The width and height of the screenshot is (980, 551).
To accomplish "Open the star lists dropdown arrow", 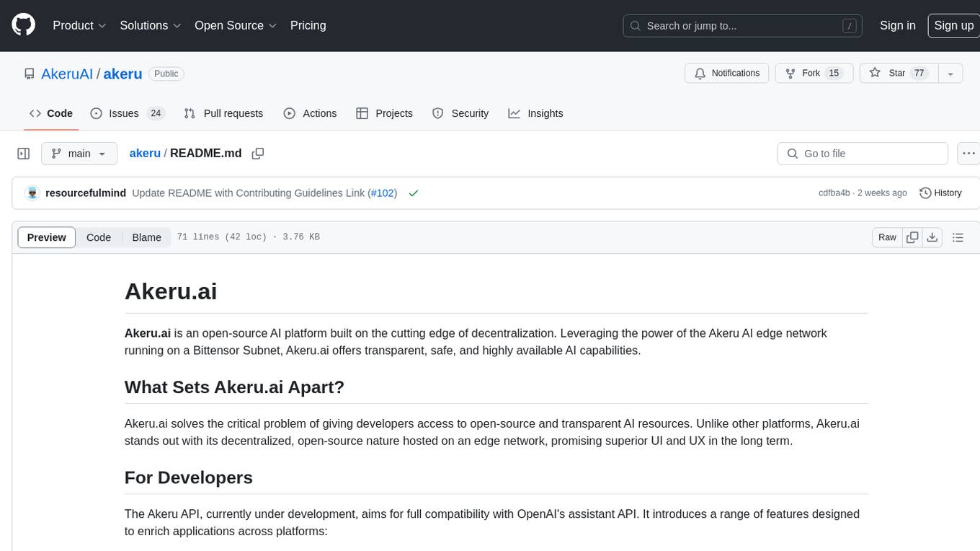I will [950, 74].
